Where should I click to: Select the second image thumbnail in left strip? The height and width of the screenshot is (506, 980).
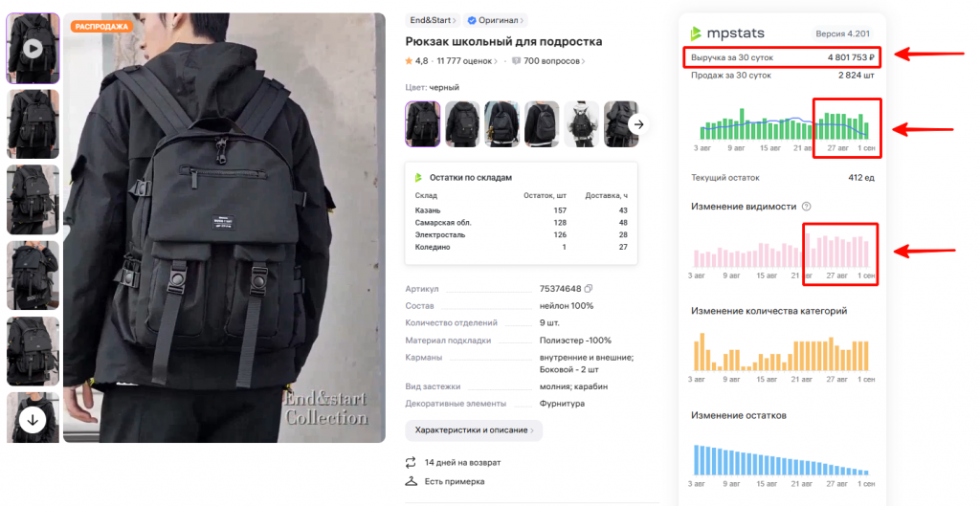[x=33, y=123]
